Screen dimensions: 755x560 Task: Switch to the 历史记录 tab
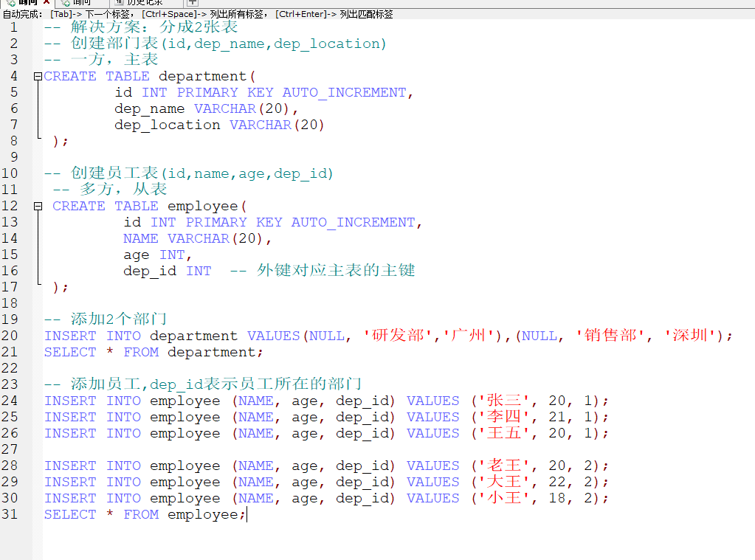pyautogui.click(x=144, y=4)
